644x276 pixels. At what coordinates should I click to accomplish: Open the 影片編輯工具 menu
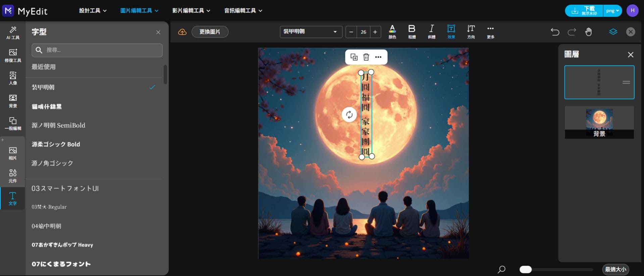(191, 11)
